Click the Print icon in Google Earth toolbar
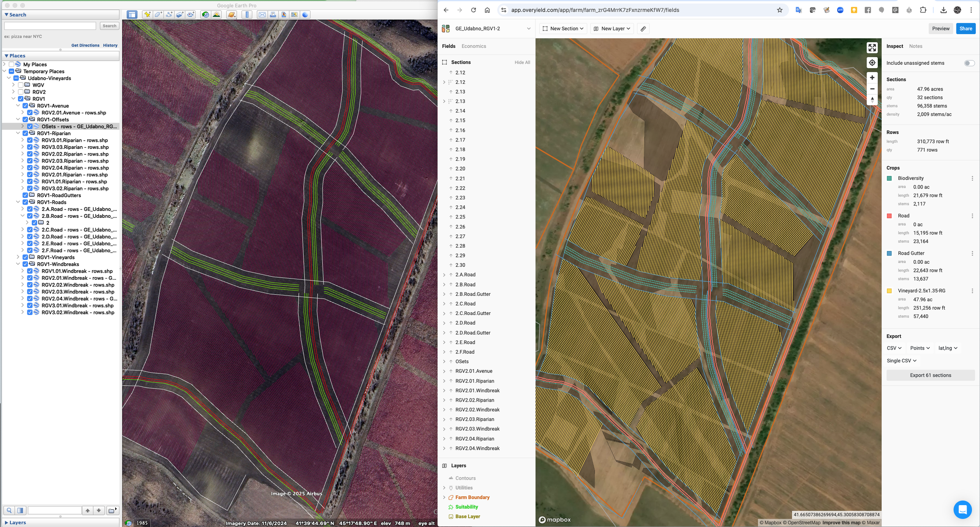This screenshot has height=527, width=980. pyautogui.click(x=273, y=15)
